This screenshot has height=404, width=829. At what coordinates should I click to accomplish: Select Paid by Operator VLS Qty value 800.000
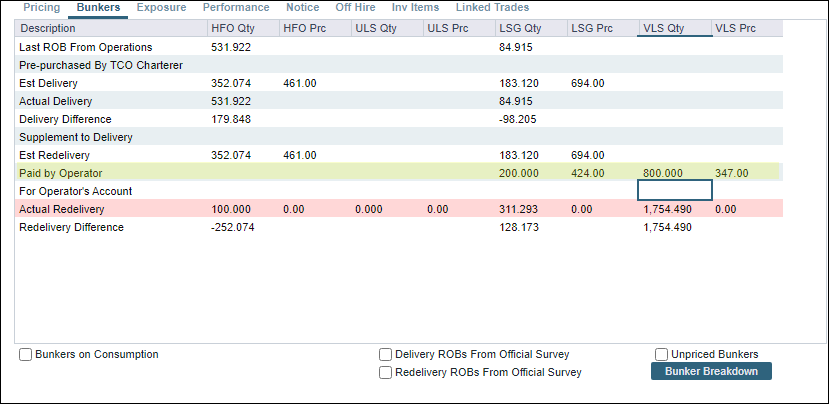665,173
